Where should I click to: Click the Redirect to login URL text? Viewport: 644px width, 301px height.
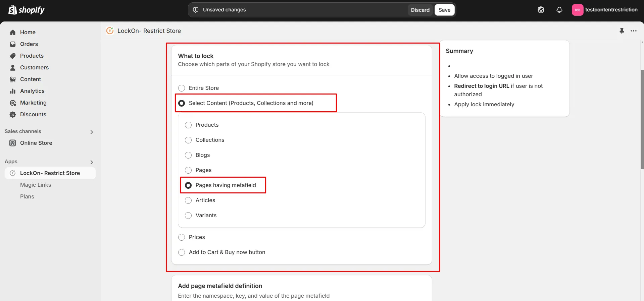tap(482, 86)
